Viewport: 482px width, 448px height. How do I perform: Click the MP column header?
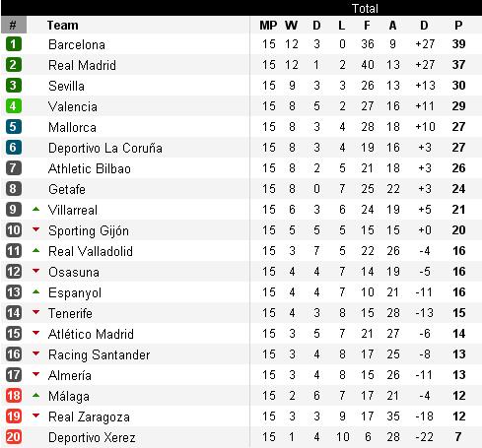pos(268,26)
